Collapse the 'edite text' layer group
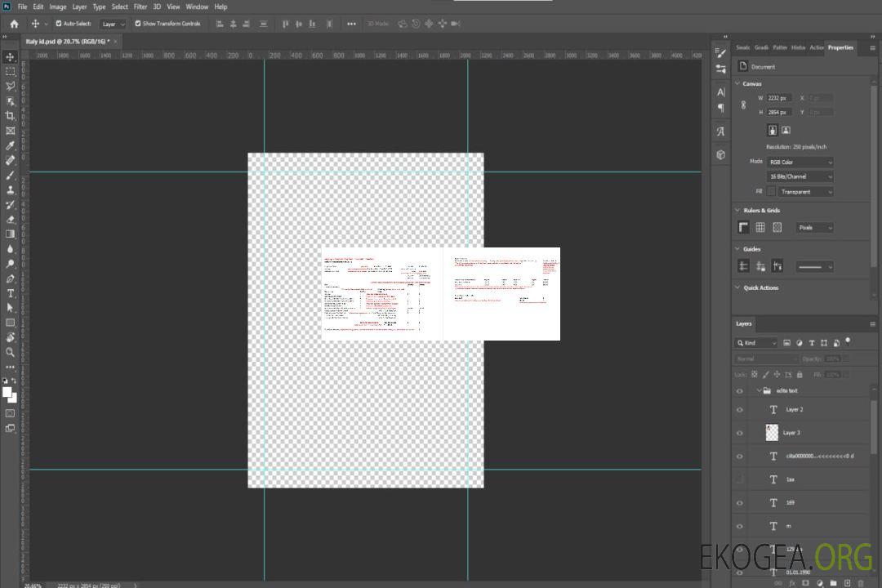Viewport: 882px width, 588px height. [x=759, y=391]
